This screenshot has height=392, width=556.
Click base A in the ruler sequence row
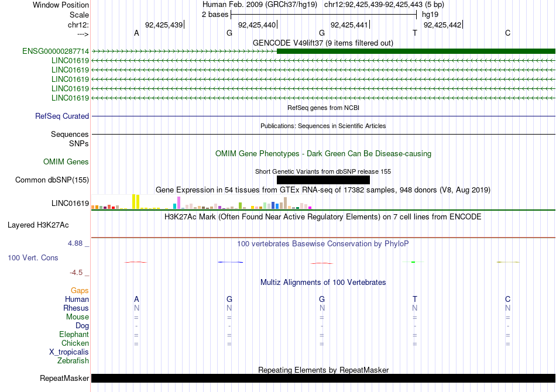[136, 33]
